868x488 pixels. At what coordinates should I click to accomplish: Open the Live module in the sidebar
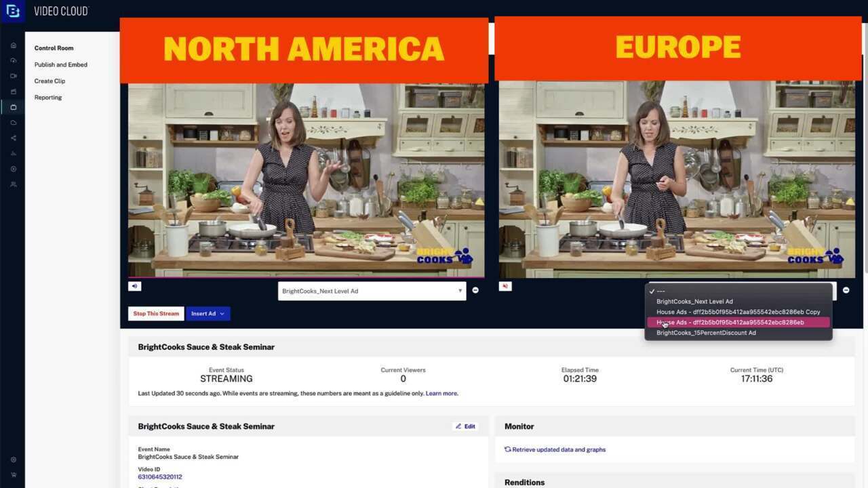[14, 107]
